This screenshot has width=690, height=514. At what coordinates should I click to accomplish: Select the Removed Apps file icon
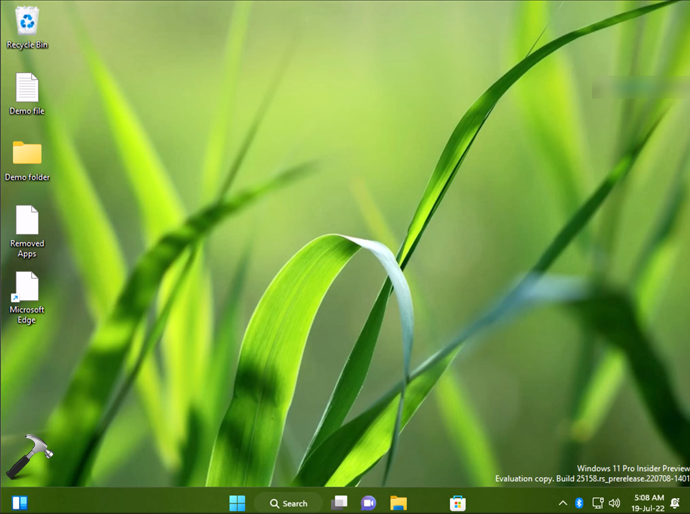(27, 220)
